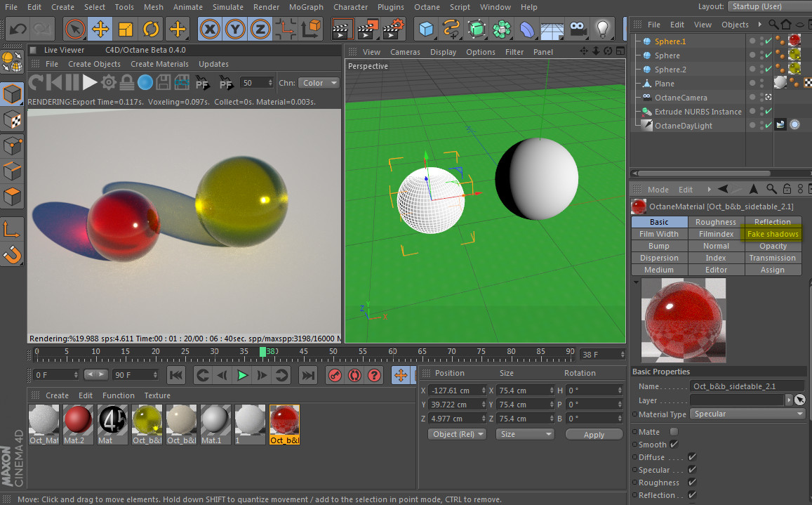
Task: Open the Size mode dropdown
Action: click(524, 434)
